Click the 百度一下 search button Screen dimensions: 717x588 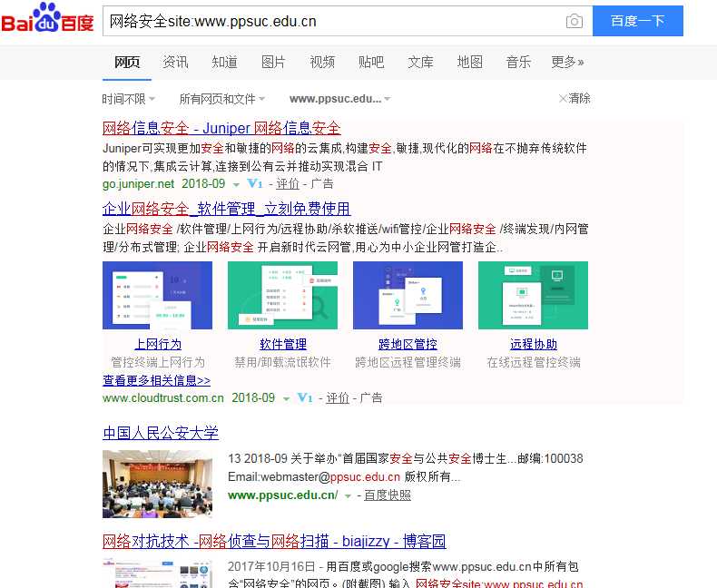point(637,21)
